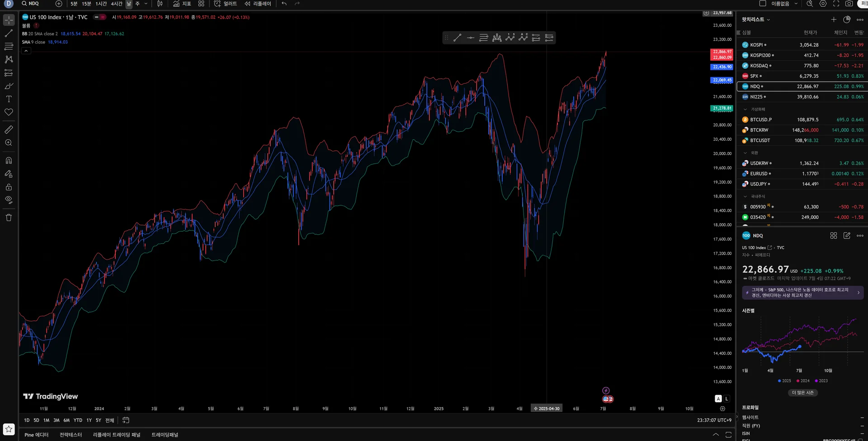
Task: Select the brush drawing tool
Action: click(x=9, y=85)
